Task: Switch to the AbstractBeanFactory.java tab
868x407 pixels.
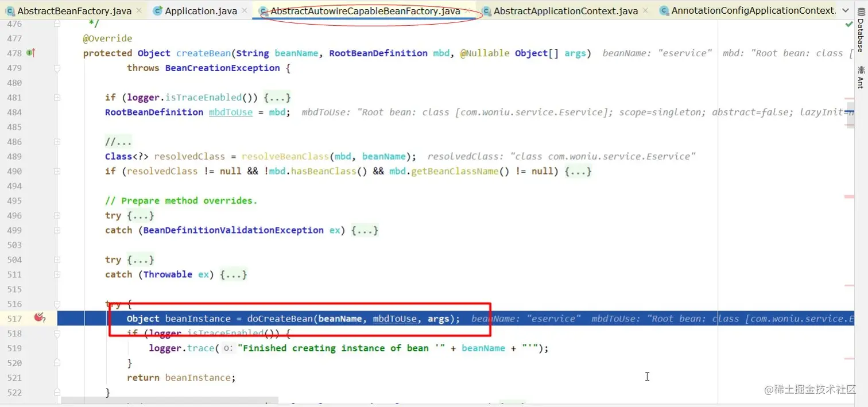Action: coord(75,11)
